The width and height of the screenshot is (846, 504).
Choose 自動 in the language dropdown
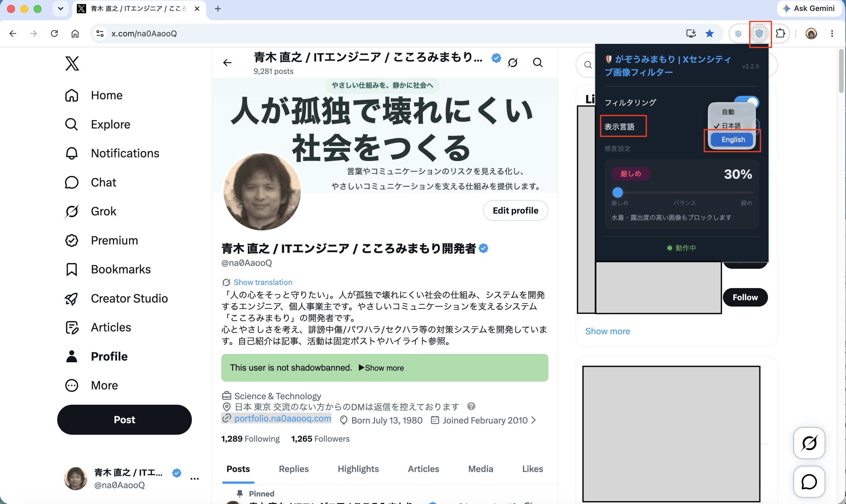pos(728,112)
